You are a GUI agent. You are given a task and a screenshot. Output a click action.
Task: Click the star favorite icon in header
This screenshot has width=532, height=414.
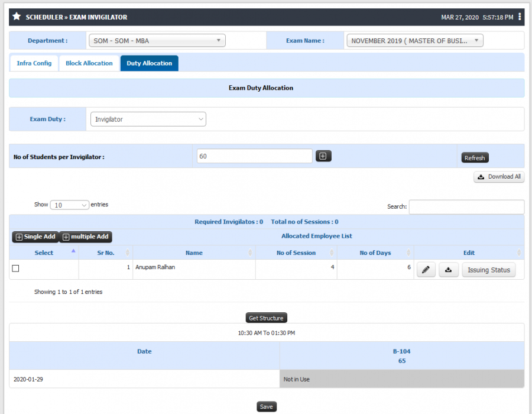point(17,17)
